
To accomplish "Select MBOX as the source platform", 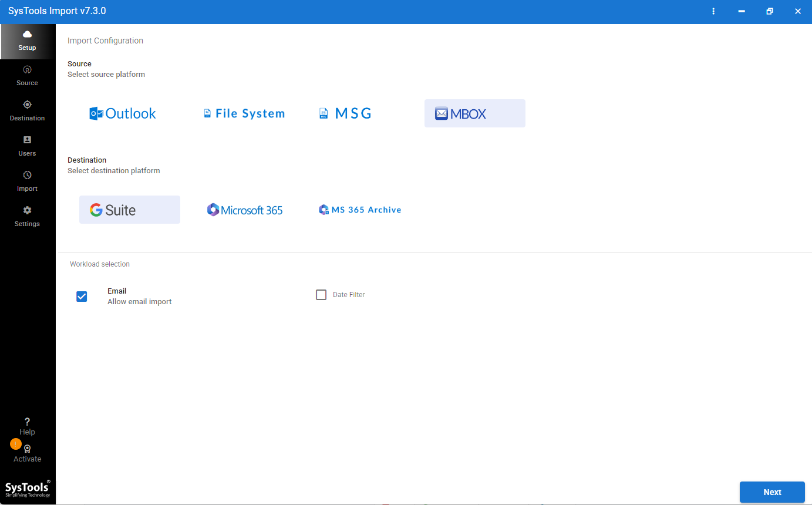I will (474, 113).
